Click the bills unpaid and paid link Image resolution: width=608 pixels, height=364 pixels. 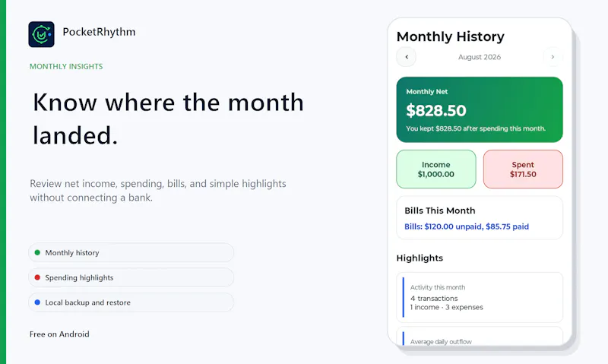click(467, 226)
